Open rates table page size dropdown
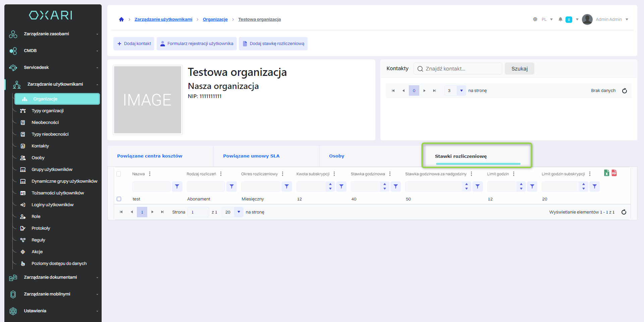This screenshot has height=322, width=644. [x=238, y=212]
